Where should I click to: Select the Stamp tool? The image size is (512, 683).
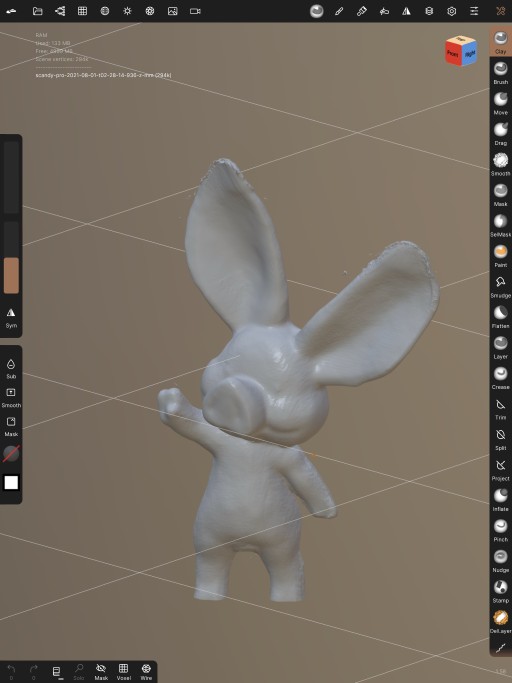click(x=500, y=591)
